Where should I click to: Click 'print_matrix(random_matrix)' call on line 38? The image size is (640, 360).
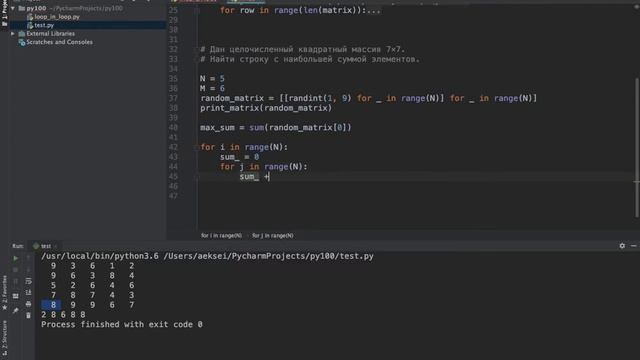tap(266, 108)
